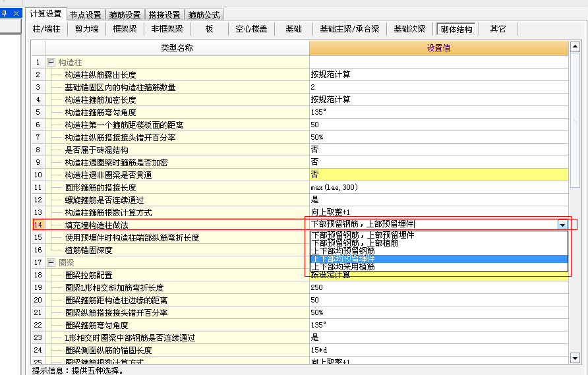Viewport: 588px width, 375px height.
Task: Click the scroll down arrow of the table
Action: pyautogui.click(x=575, y=358)
